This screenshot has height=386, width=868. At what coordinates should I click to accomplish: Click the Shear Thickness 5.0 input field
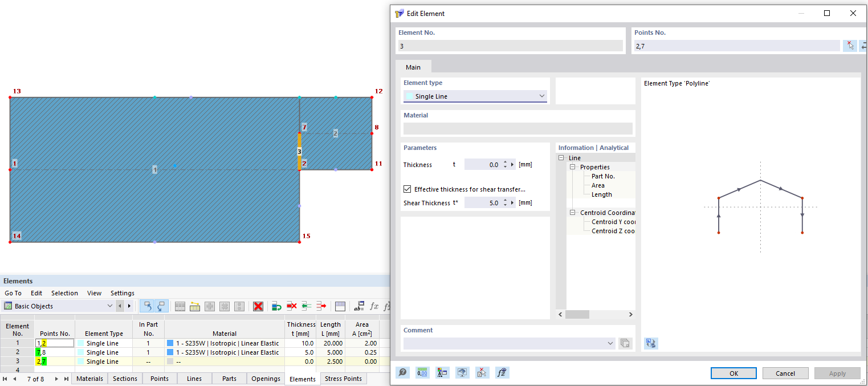[483, 203]
